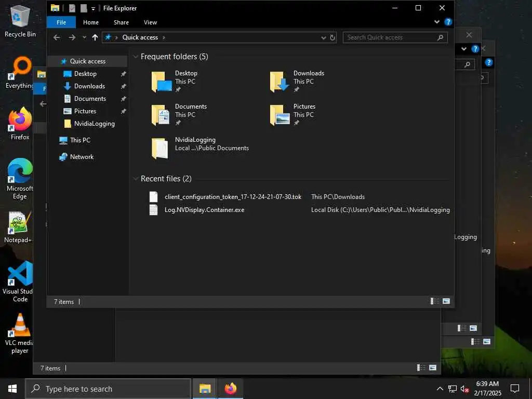Select the Firefox desktop shortcut
Viewport: 532px width, 399px height.
(x=20, y=124)
